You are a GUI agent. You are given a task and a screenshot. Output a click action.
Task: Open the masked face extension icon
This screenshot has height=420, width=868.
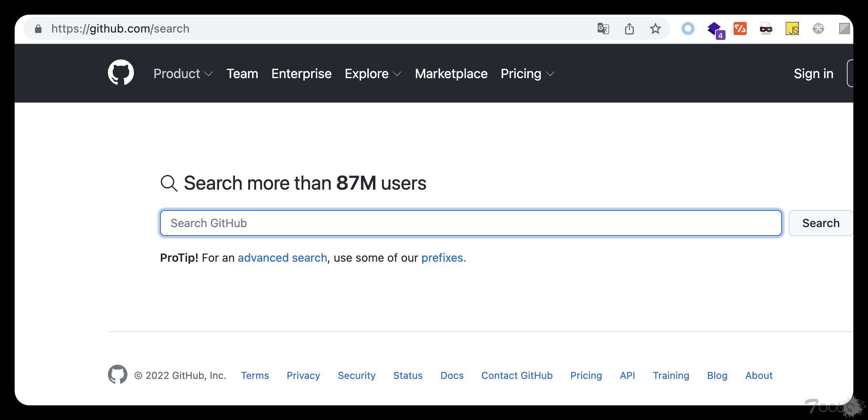[x=766, y=28]
